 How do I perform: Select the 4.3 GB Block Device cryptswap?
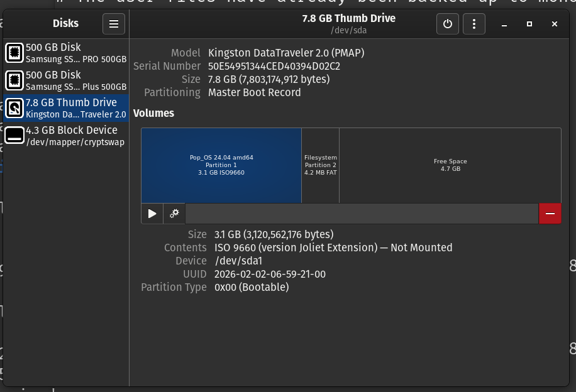click(x=74, y=136)
